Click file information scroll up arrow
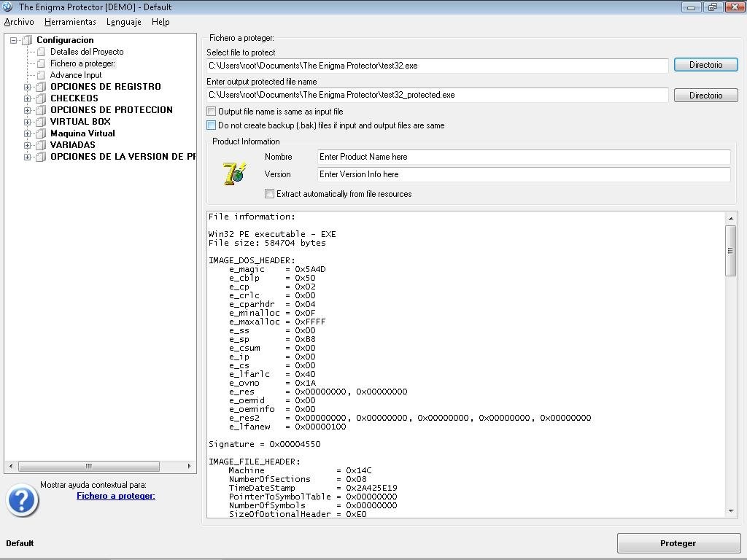Screen dimensions: 747x560 click(731, 219)
